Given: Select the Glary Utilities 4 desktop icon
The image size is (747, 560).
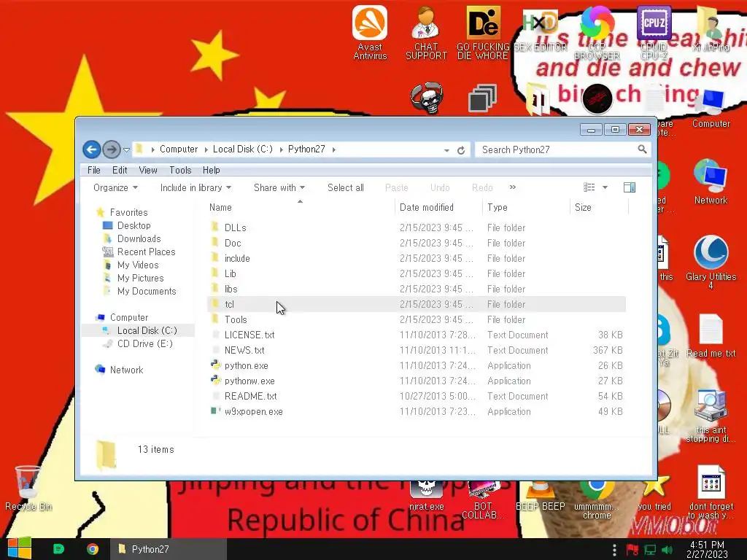Looking at the screenshot, I should tap(711, 261).
